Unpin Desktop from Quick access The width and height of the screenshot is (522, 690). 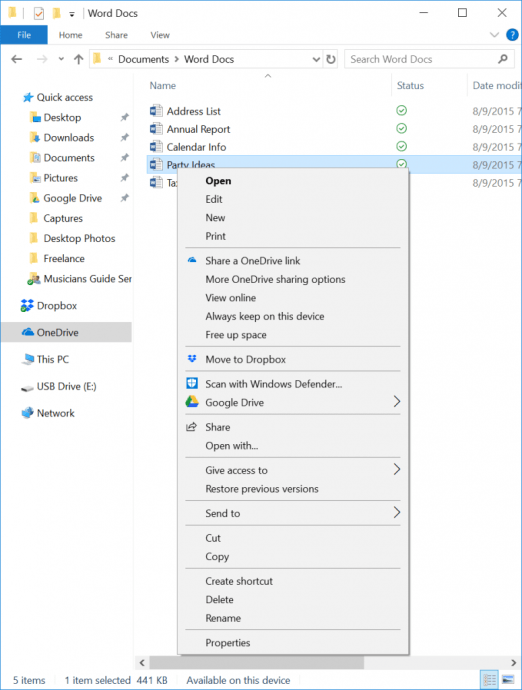[x=125, y=117]
